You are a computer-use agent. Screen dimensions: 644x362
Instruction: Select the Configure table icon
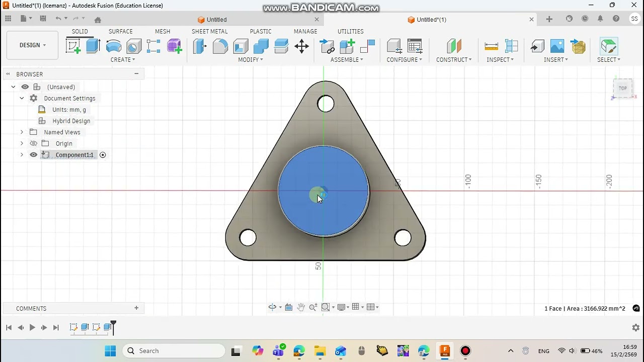pos(415,46)
